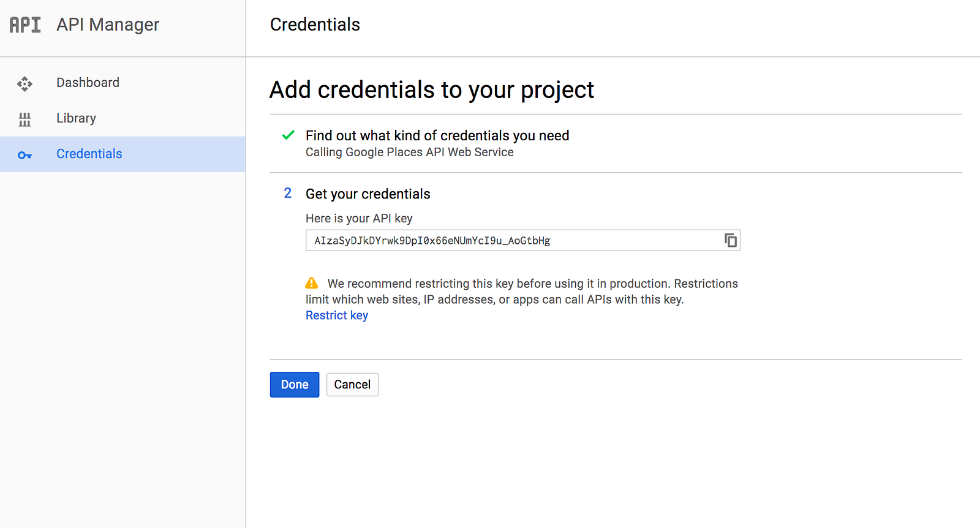Select the Credentials sidebar item

(89, 154)
